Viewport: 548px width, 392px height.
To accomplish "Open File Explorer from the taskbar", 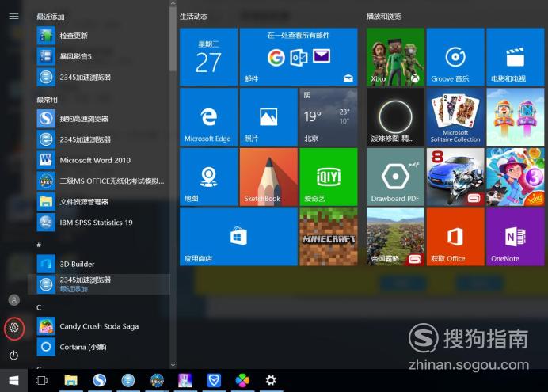I will click(71, 380).
